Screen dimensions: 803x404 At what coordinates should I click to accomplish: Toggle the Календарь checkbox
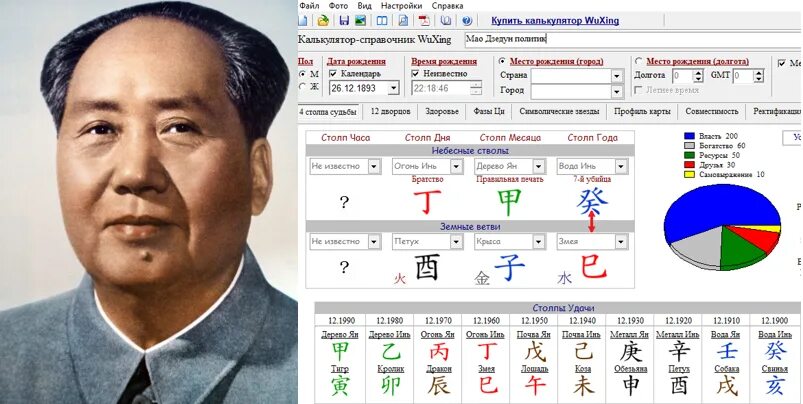333,74
